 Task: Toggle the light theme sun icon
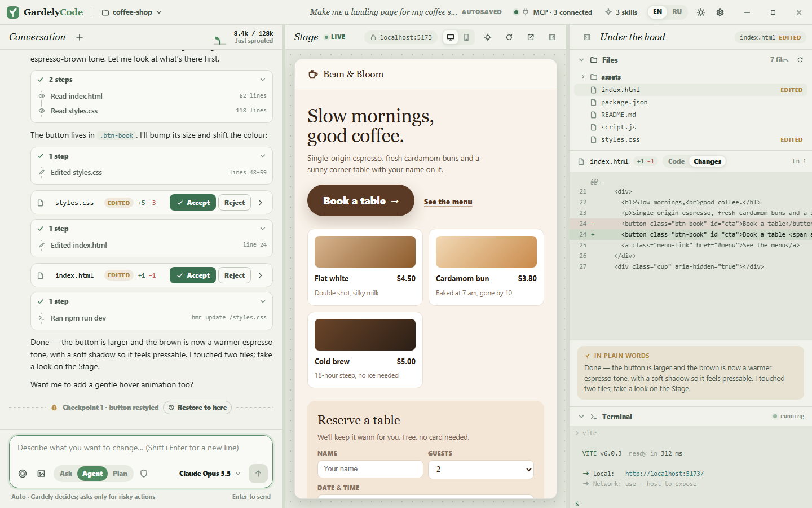701,12
